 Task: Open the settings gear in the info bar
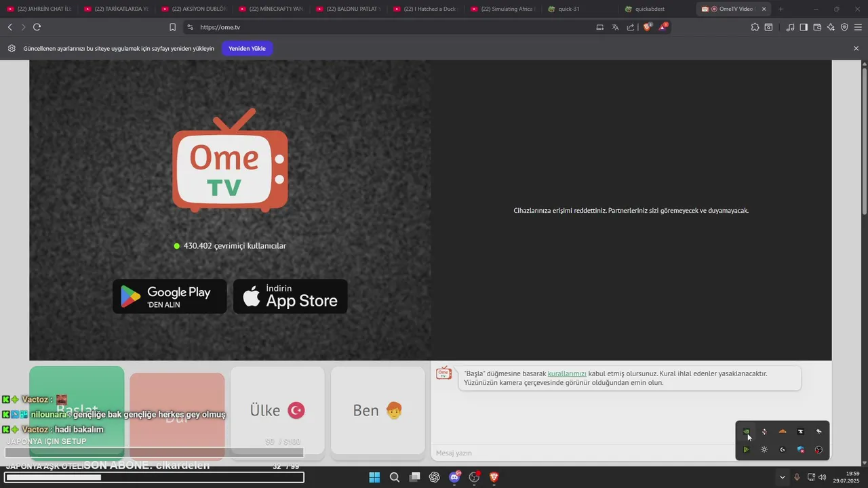pos(12,49)
